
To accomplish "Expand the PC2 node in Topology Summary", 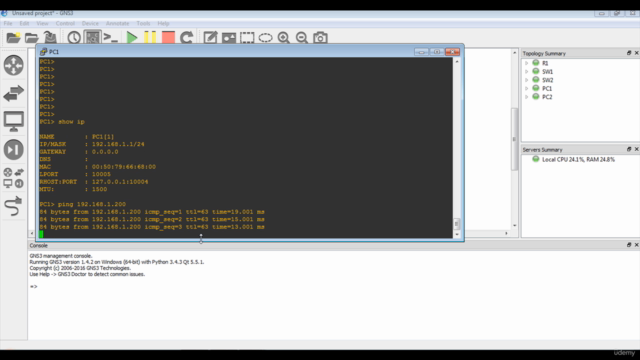I will pos(527,97).
